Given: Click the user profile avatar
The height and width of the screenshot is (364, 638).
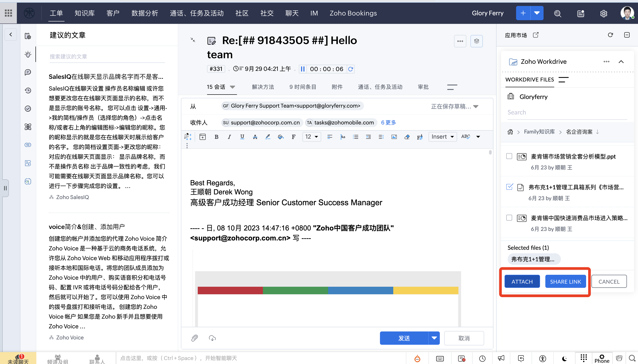Looking at the screenshot, I should [x=627, y=13].
